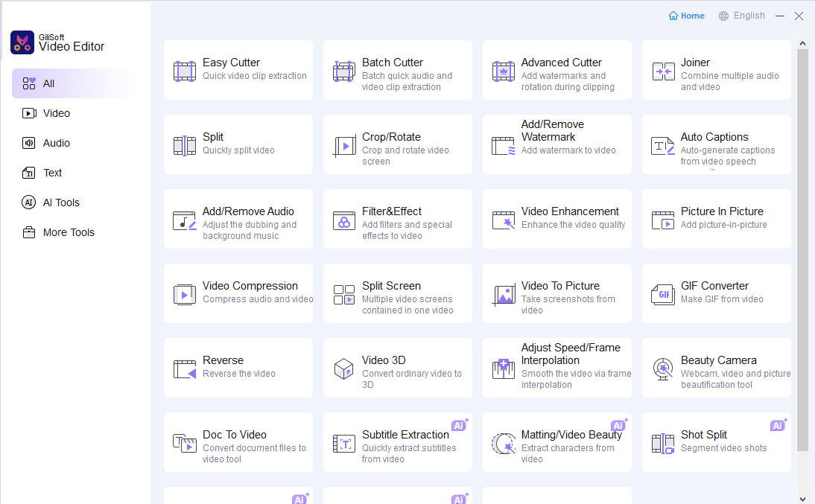Click the Easy Cutter film-strip icon
This screenshot has height=504, width=815.
tap(185, 71)
